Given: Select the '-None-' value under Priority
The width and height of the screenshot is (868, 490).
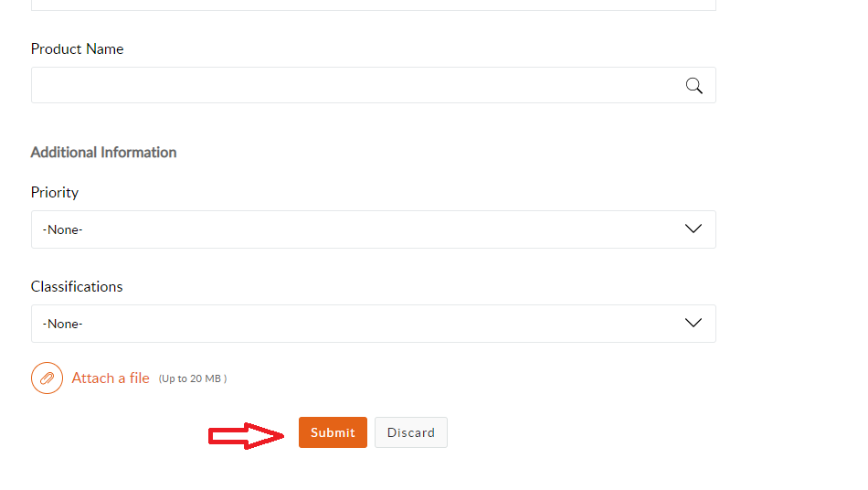Looking at the screenshot, I should [62, 229].
